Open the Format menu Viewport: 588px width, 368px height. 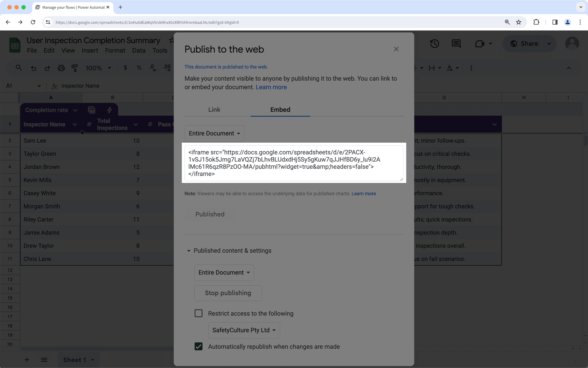(115, 50)
